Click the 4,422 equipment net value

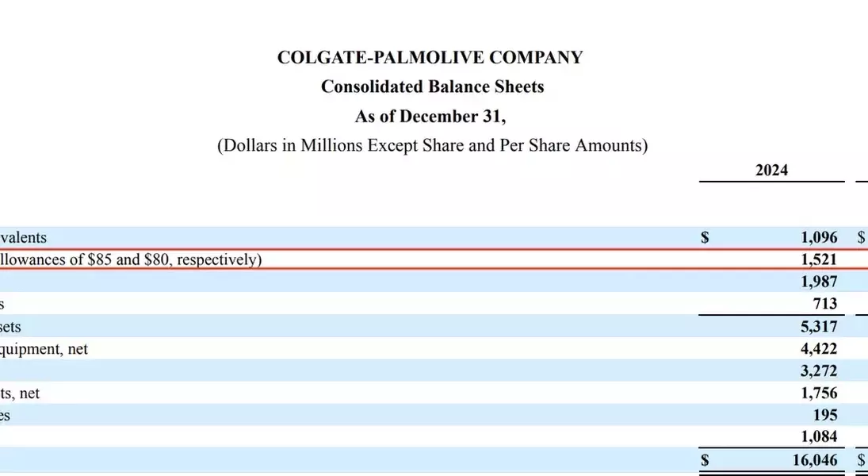coord(819,349)
